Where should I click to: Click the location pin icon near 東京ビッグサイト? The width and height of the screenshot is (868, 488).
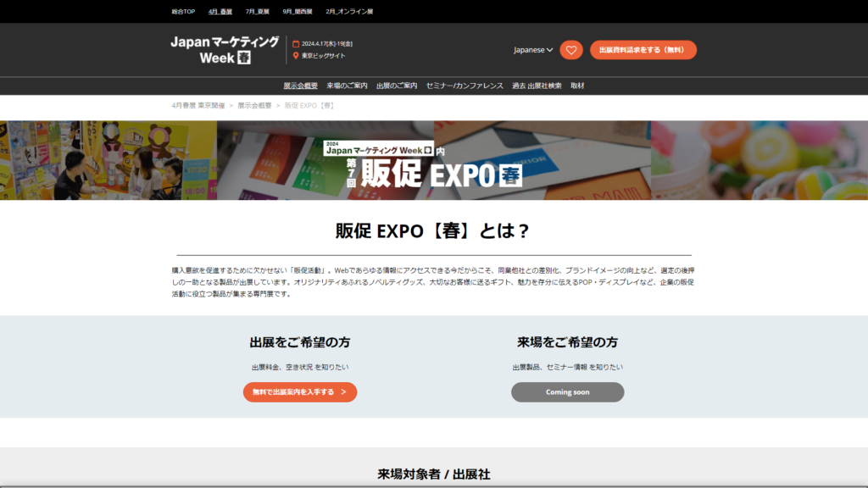[x=296, y=56]
